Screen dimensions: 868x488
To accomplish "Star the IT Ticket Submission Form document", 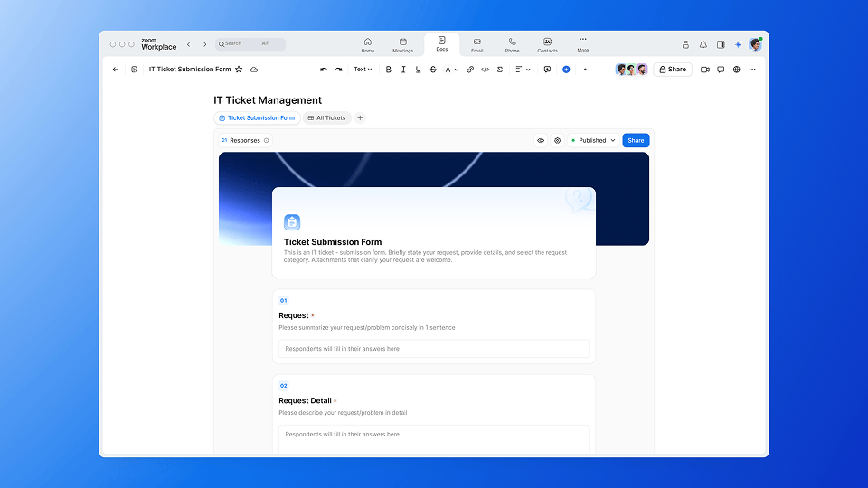I will (239, 70).
